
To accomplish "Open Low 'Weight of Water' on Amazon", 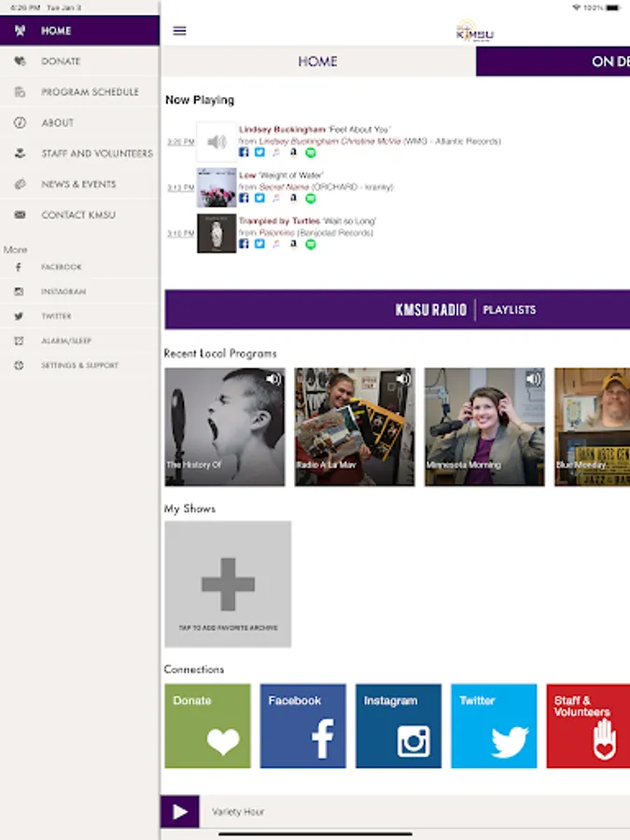I will 294,198.
